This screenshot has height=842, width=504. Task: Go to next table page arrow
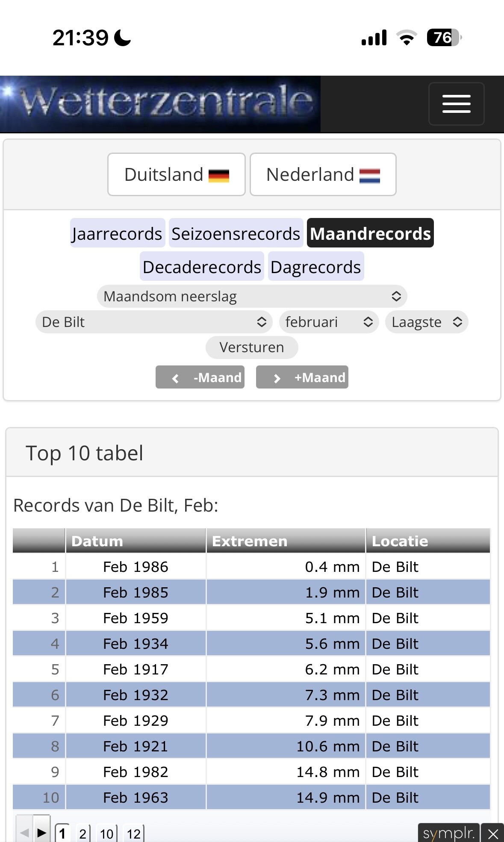[41, 833]
